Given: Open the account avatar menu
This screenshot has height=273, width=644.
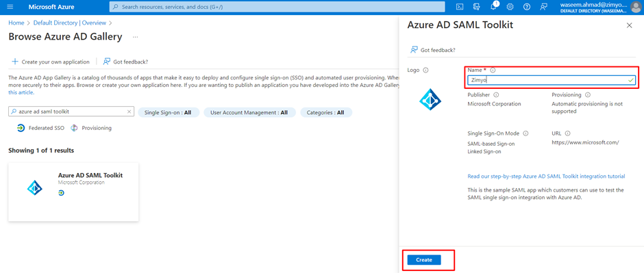Looking at the screenshot, I should pyautogui.click(x=635, y=7).
